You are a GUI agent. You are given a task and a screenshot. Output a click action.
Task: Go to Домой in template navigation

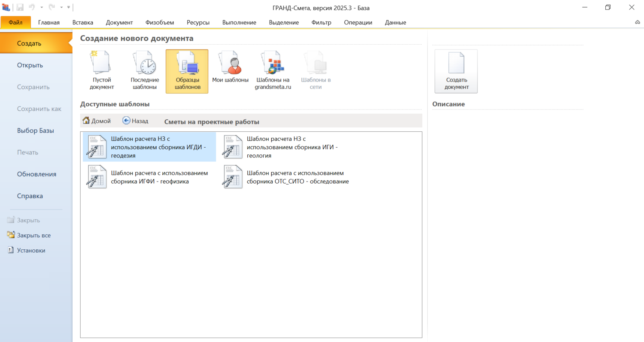97,121
